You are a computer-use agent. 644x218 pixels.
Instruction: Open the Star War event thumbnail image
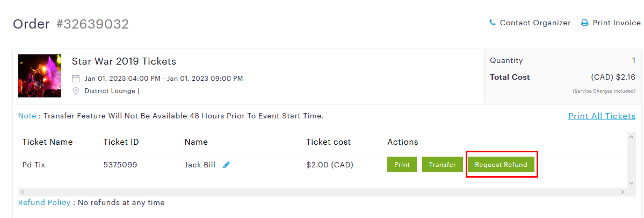click(x=40, y=76)
